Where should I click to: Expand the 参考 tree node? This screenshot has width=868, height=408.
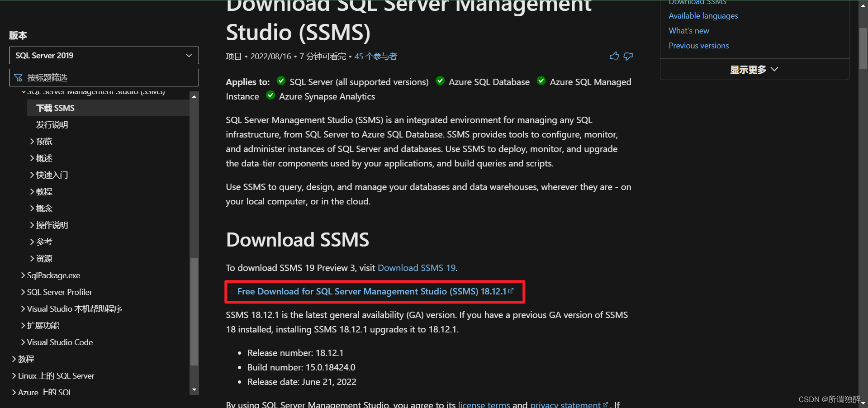[x=32, y=242]
